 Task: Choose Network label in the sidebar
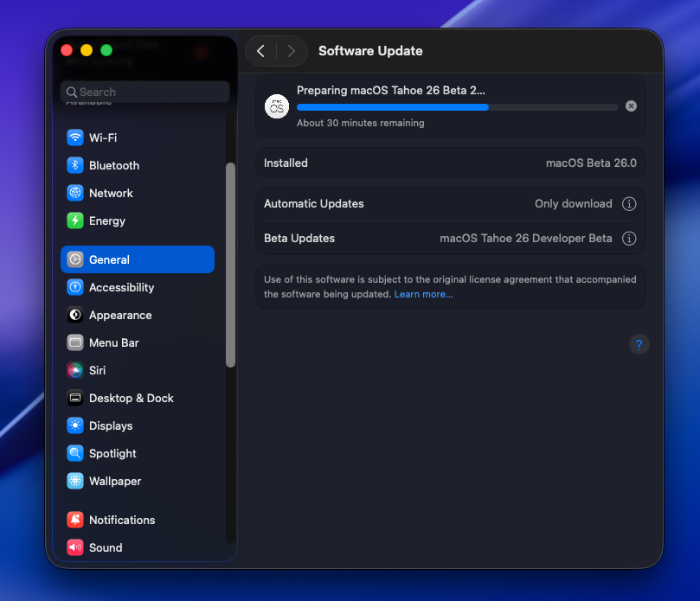point(111,193)
